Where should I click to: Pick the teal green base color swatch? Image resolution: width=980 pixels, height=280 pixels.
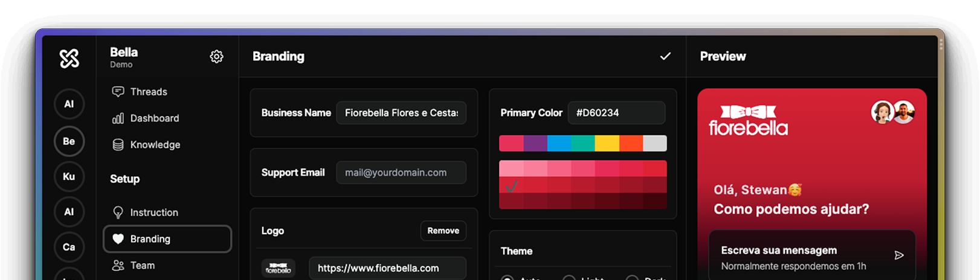(x=583, y=143)
